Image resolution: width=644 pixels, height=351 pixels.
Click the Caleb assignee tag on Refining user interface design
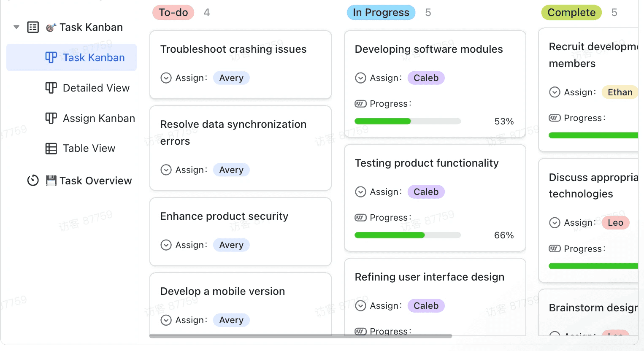pyautogui.click(x=426, y=305)
